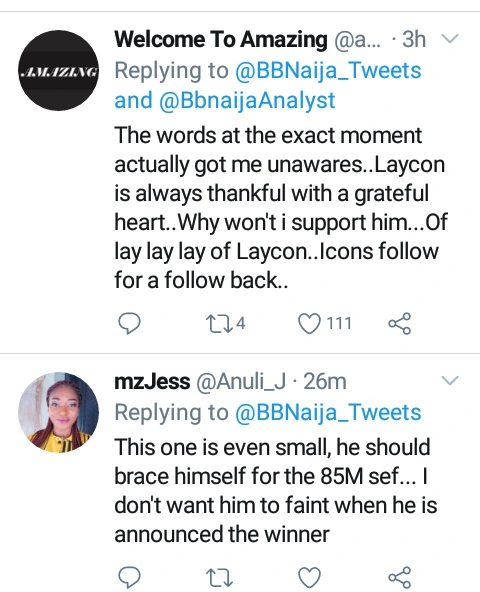Open the mzJess display name
This screenshot has height=592, width=480.
(152, 381)
